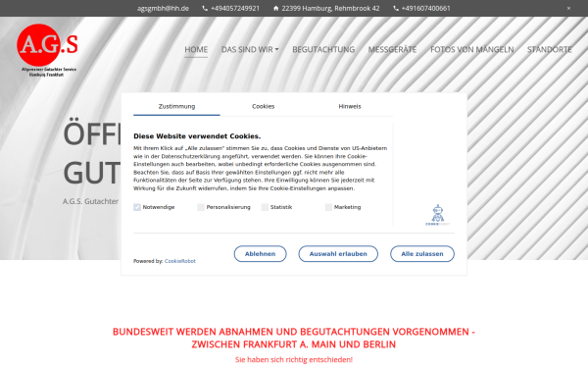Click the A.G.S red circle logo
Viewport: 588px width, 368px height.
[x=47, y=50]
